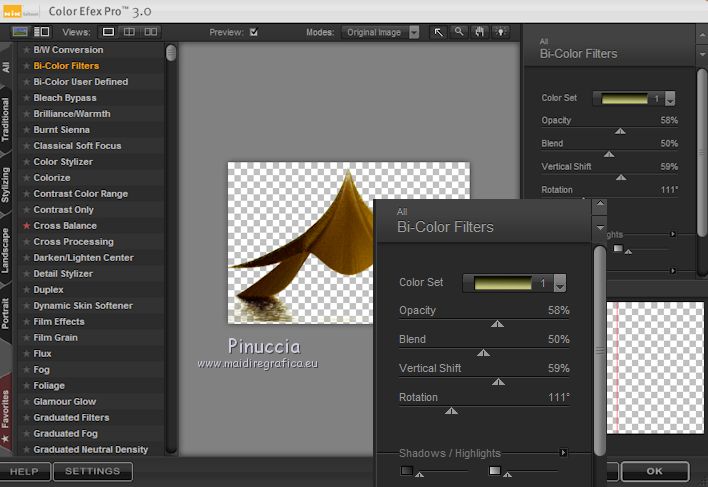Toggle the star beside Glamour Glow

coord(27,402)
